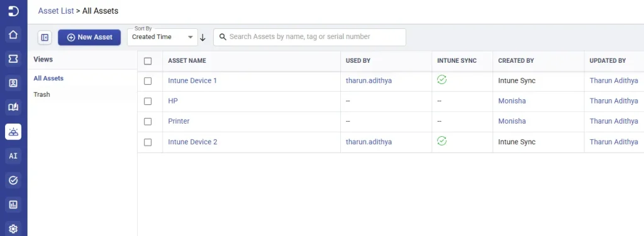This screenshot has width=644, height=236.
Task: Reverse sort order with the arrow icon
Action: pyautogui.click(x=203, y=38)
